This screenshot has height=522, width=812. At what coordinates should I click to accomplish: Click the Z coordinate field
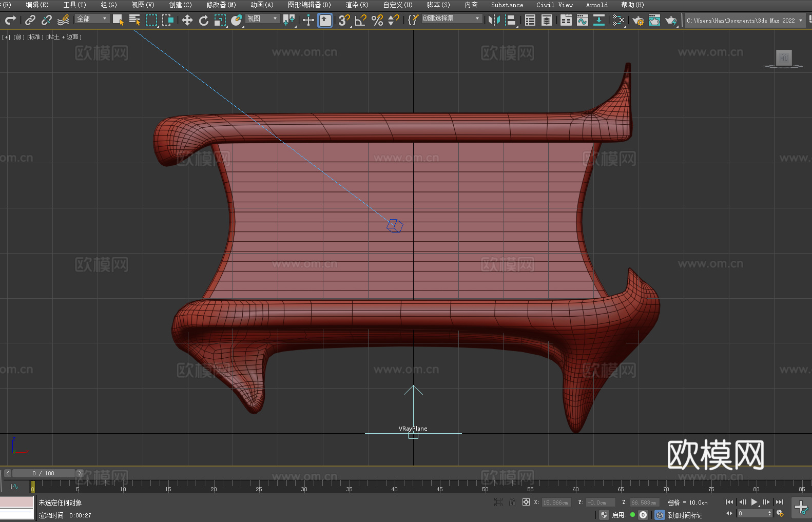644,502
